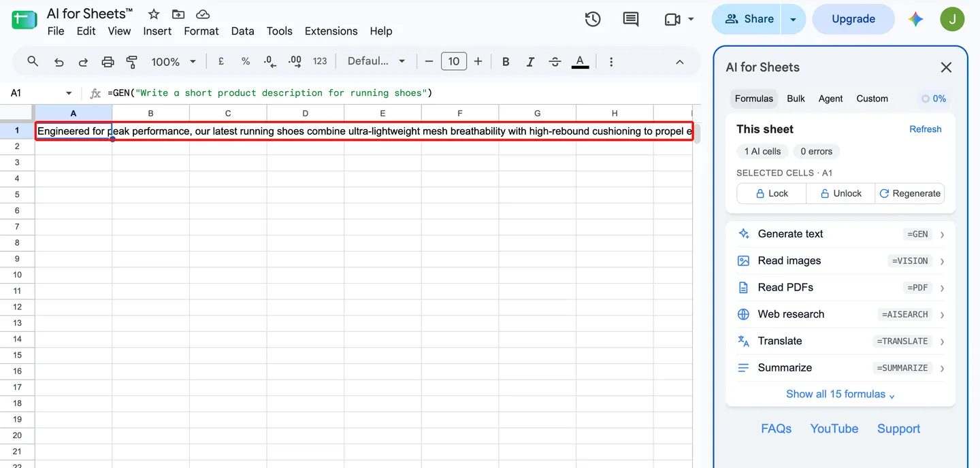
Task: Switch to the Formulas tab
Action: 754,99
